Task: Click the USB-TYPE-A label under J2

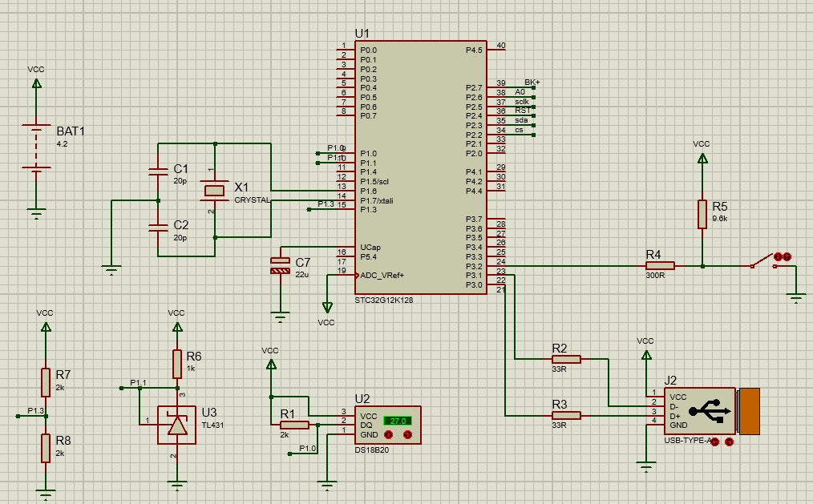Action: 688,440
